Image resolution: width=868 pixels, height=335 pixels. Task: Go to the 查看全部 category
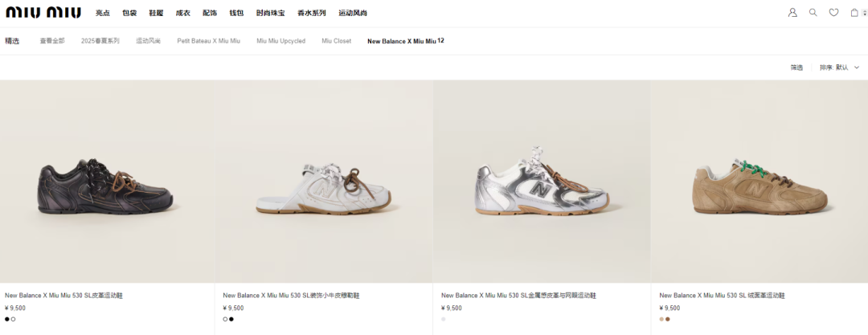point(52,41)
